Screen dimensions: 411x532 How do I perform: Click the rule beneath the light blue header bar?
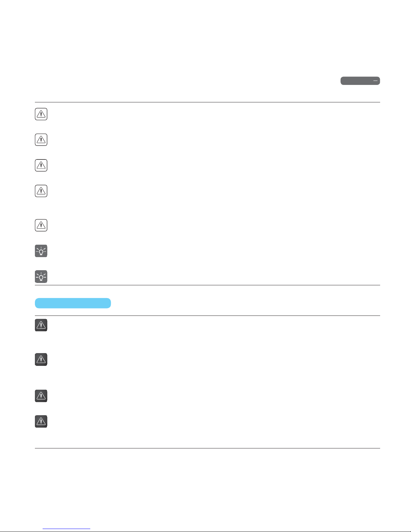click(x=207, y=316)
